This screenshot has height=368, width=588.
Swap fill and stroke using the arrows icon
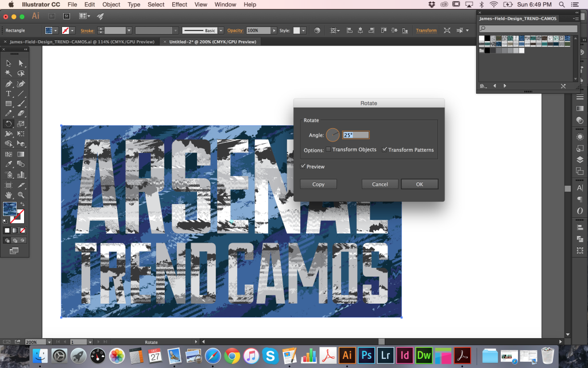[x=22, y=204]
